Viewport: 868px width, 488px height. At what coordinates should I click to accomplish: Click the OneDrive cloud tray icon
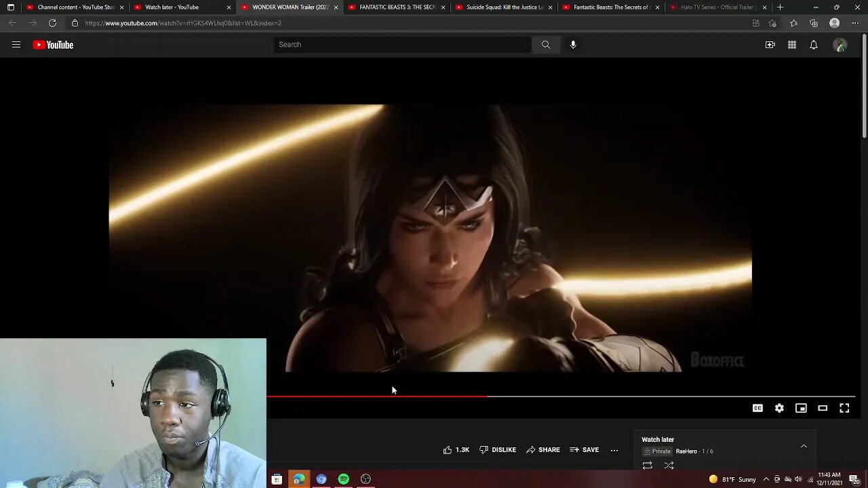point(787,479)
